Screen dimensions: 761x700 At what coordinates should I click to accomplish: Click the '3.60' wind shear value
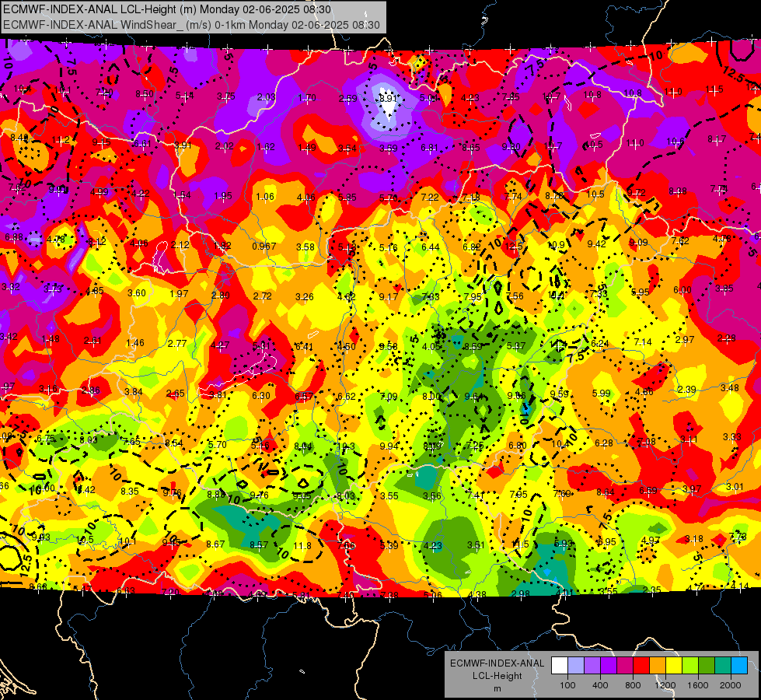[x=136, y=293]
